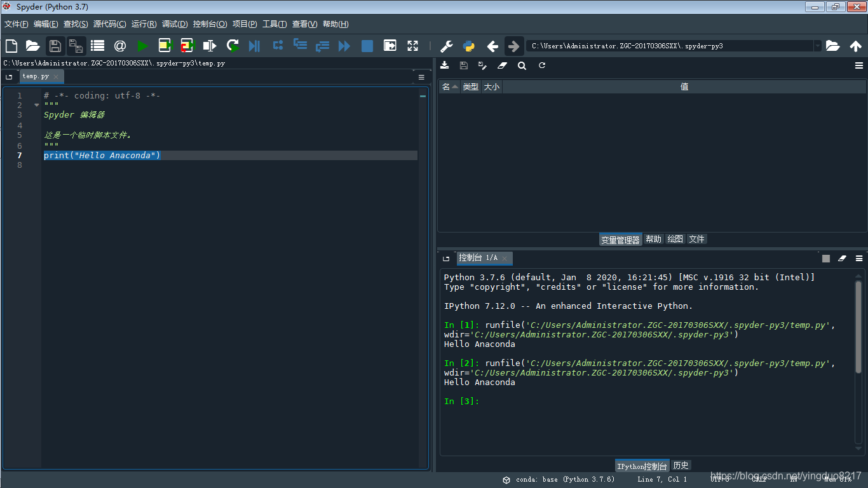This screenshot has width=868, height=488.
Task: Open variable explorer options hamburger menu
Action: (859, 65)
